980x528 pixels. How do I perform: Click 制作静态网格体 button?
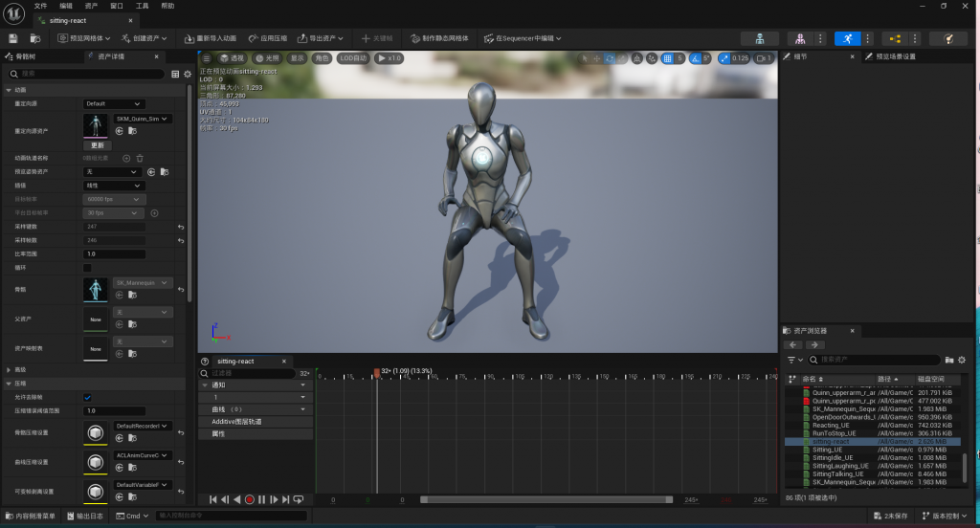pyautogui.click(x=439, y=39)
